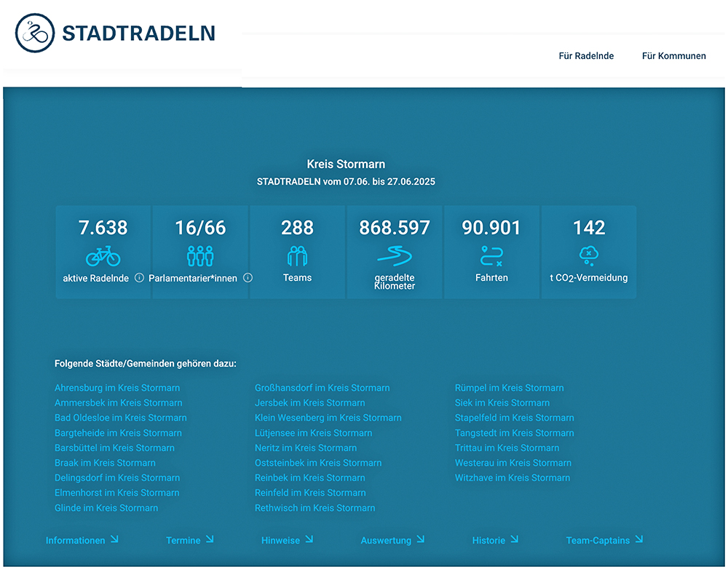Click the Kreis Stormarn heading
Screen dimensions: 728x569
pos(346,164)
